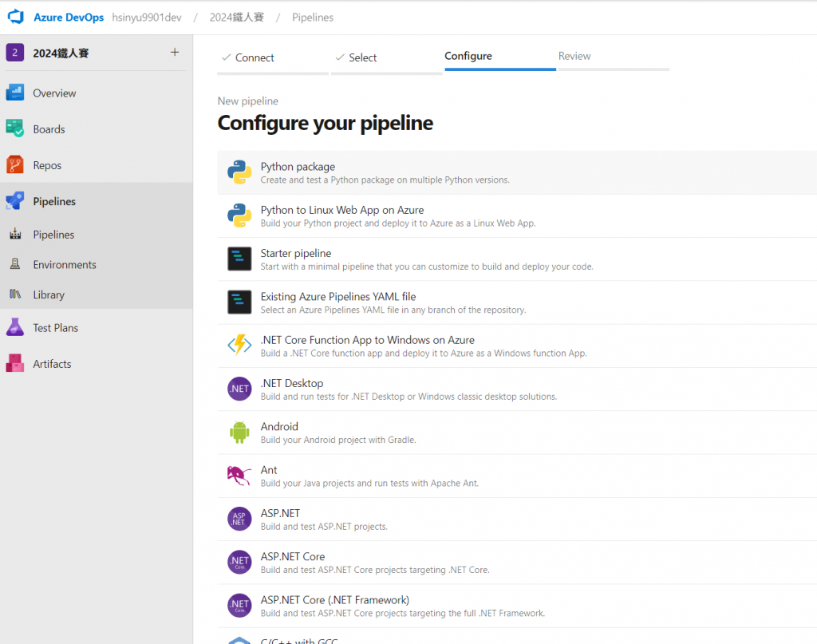The width and height of the screenshot is (817, 644).
Task: Click the Android robot icon
Action: pyautogui.click(x=239, y=432)
